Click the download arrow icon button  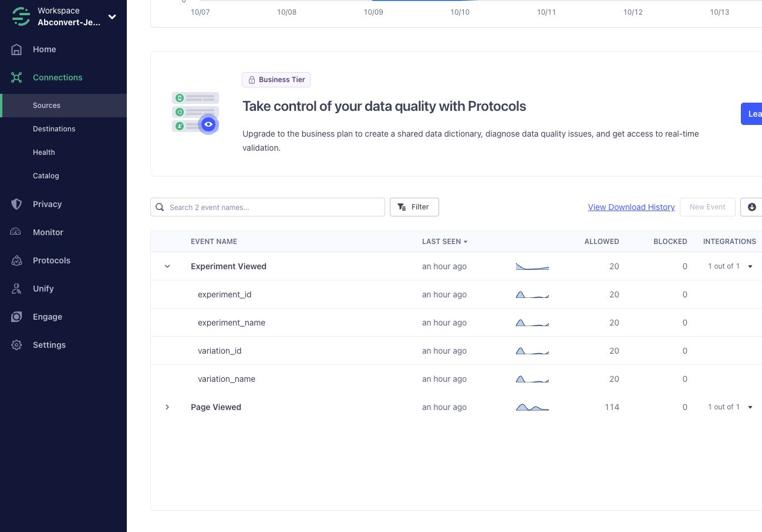(751, 207)
